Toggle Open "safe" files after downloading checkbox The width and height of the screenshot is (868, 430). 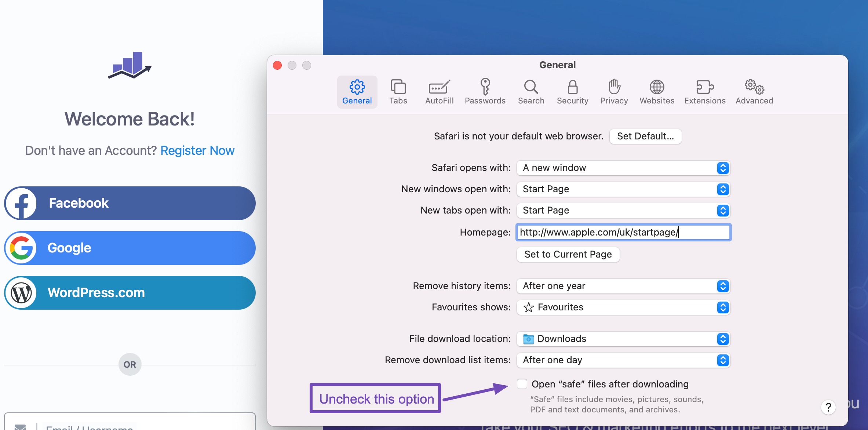click(x=522, y=384)
